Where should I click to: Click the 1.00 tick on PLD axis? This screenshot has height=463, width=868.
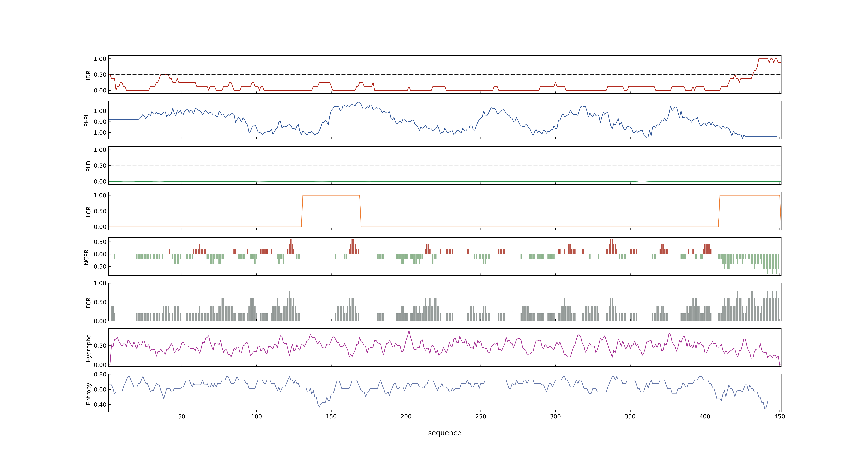pyautogui.click(x=100, y=150)
